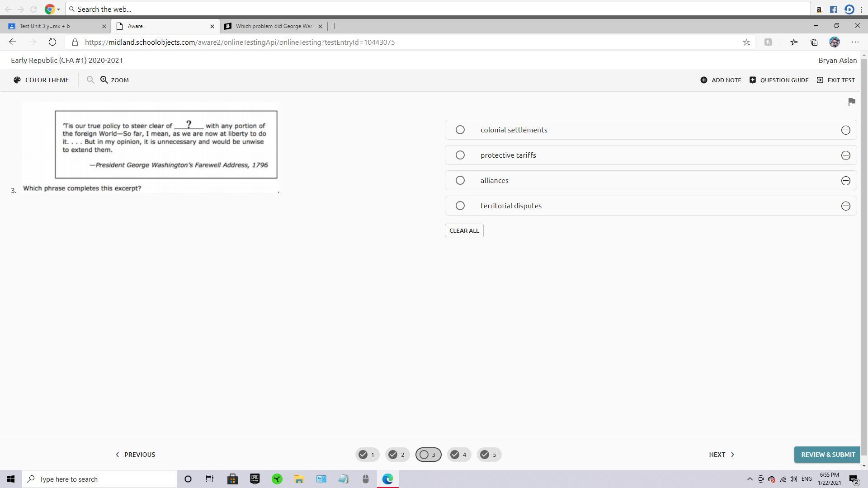Jump to question 4 marker
The width and height of the screenshot is (868, 488).
(459, 455)
